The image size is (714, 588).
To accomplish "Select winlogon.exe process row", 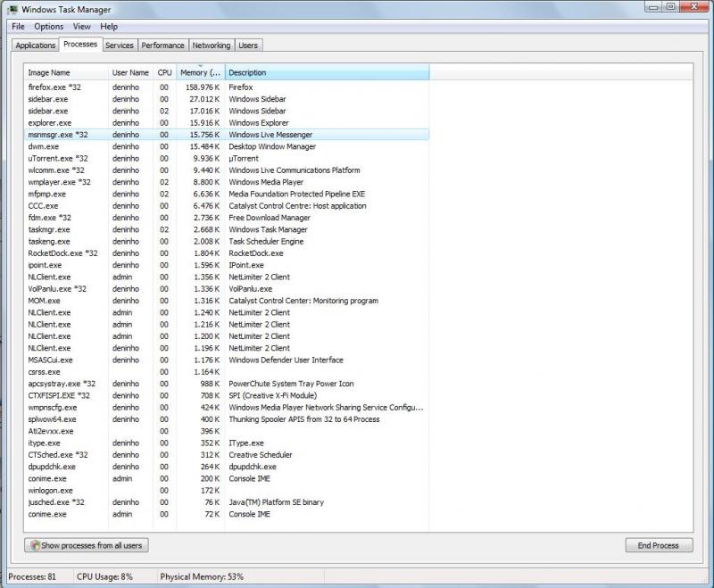I will coord(227,490).
